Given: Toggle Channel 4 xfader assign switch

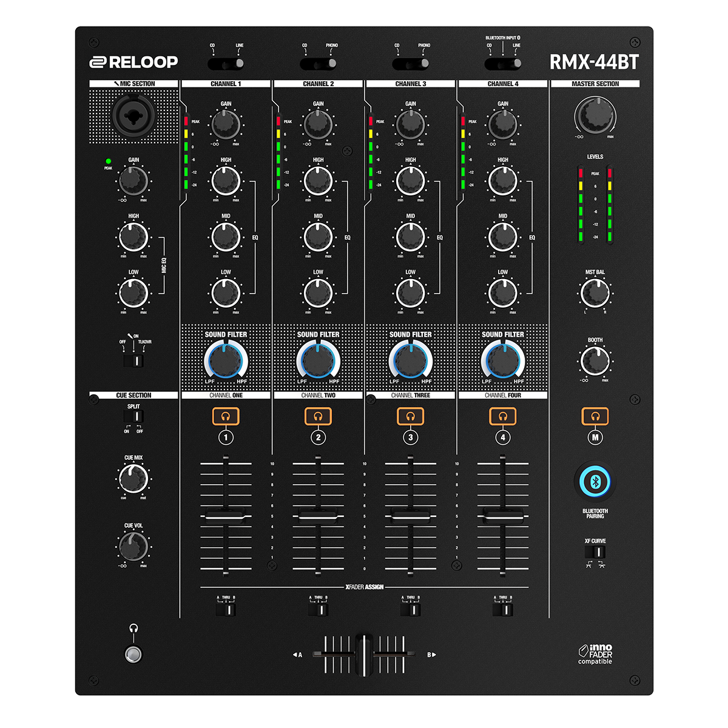Looking at the screenshot, I should 503,610.
